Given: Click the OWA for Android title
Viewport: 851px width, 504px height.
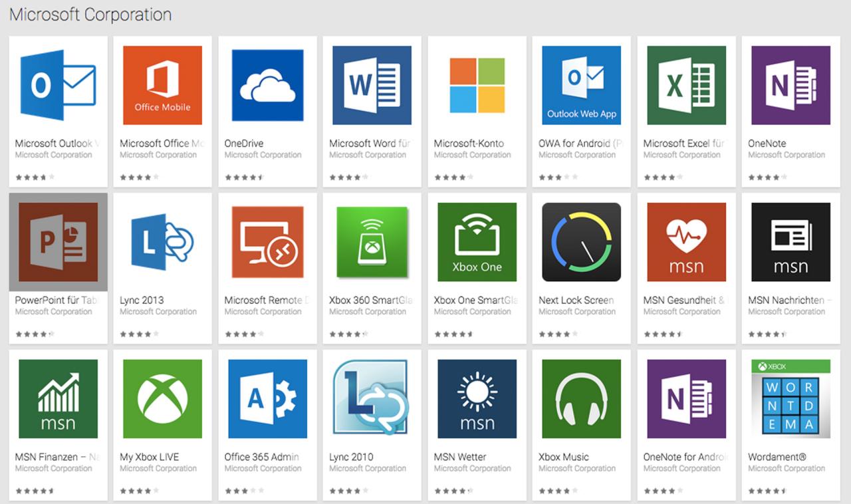Looking at the screenshot, I should [580, 143].
